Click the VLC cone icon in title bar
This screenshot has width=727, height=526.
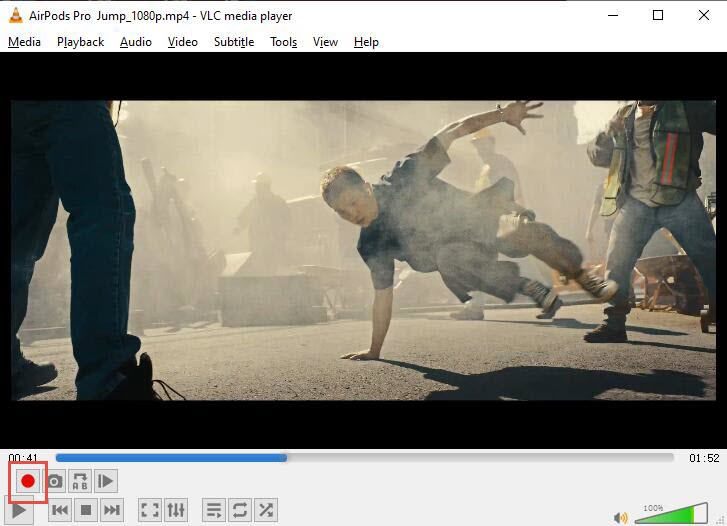15,15
